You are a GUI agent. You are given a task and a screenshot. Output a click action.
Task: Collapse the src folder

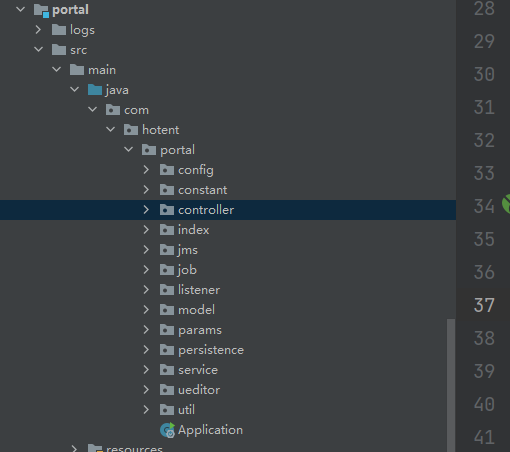tap(38, 50)
